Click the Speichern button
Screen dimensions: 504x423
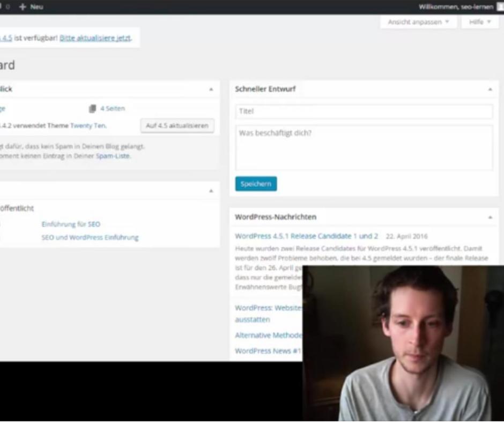pyautogui.click(x=256, y=184)
